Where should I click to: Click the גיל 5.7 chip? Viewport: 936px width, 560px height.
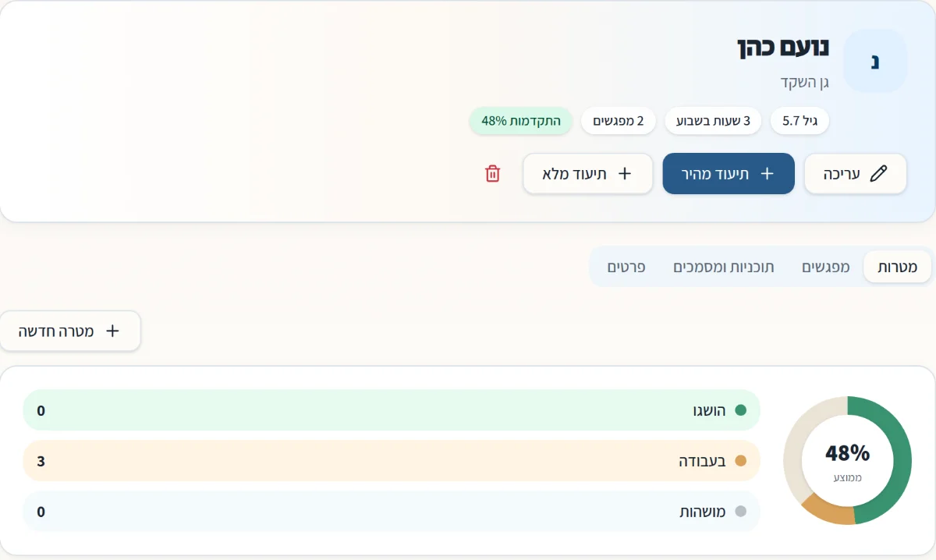point(799,121)
